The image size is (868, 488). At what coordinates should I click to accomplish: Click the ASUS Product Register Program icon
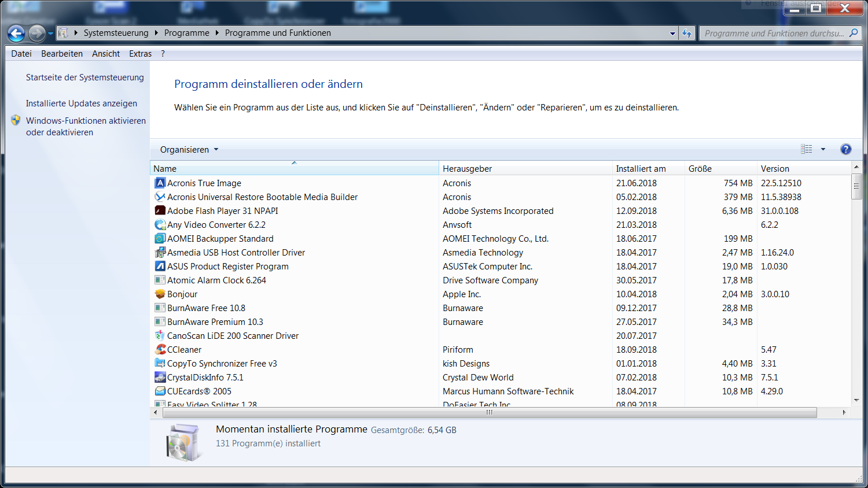[x=160, y=266]
